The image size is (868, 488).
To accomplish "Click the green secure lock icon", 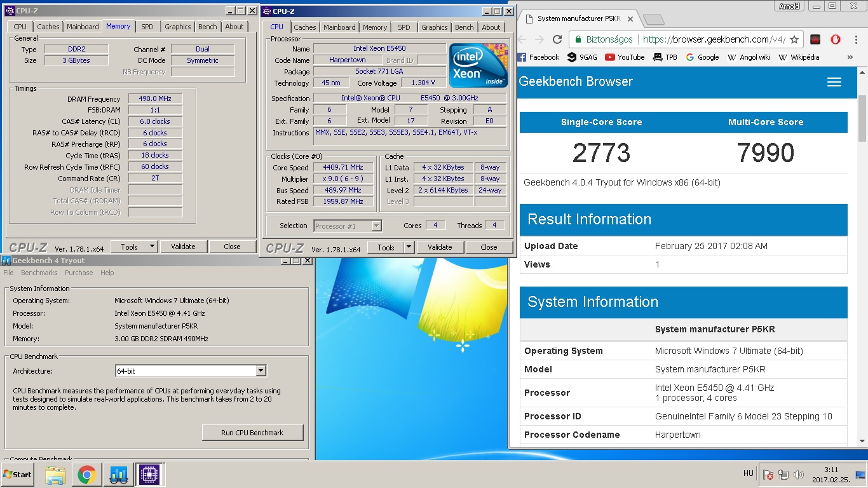I will click(x=577, y=39).
